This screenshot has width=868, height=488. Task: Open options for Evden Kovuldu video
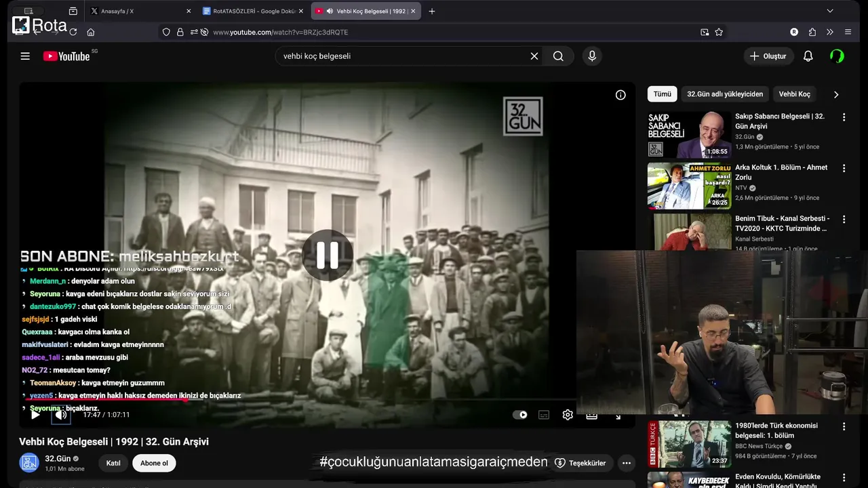coord(844,477)
